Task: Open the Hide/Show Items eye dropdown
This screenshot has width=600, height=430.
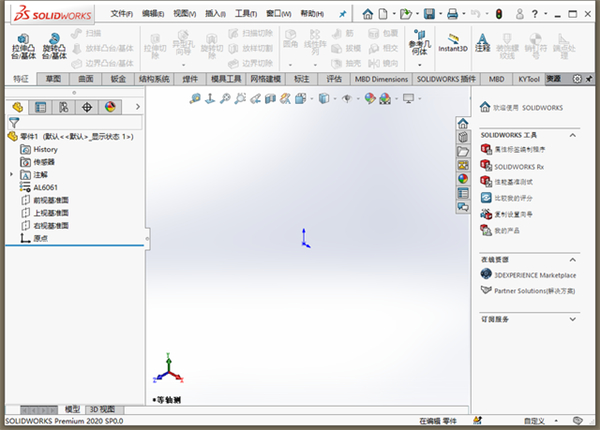Action: (x=346, y=98)
